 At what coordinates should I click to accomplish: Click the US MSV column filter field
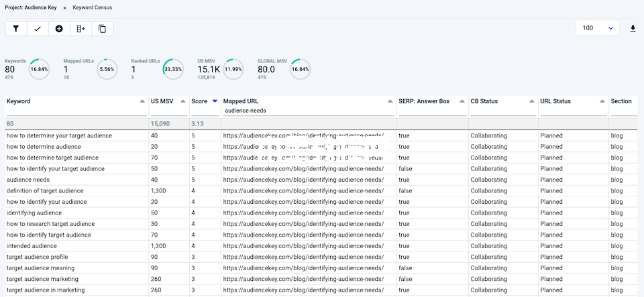[x=169, y=111]
